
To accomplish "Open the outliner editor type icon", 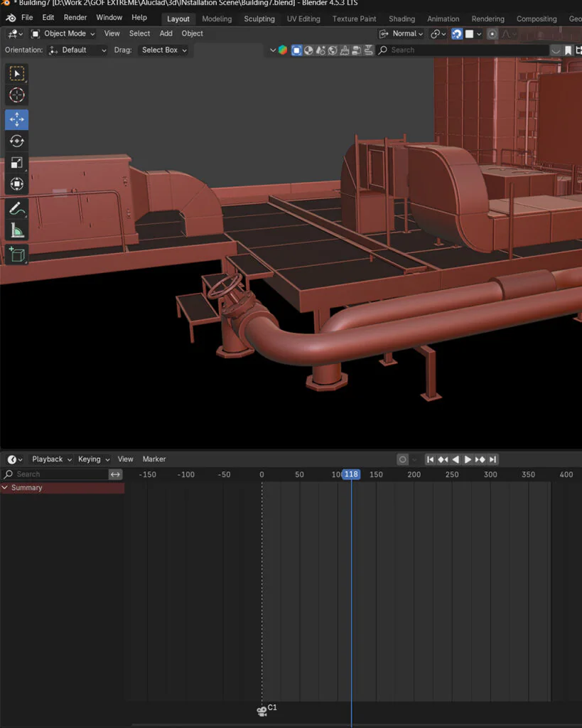I will pyautogui.click(x=283, y=50).
